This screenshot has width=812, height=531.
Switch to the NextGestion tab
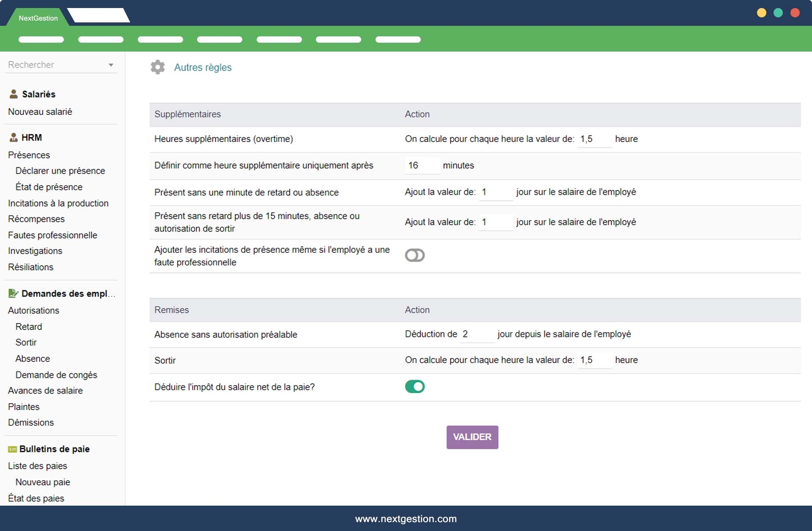[38, 18]
